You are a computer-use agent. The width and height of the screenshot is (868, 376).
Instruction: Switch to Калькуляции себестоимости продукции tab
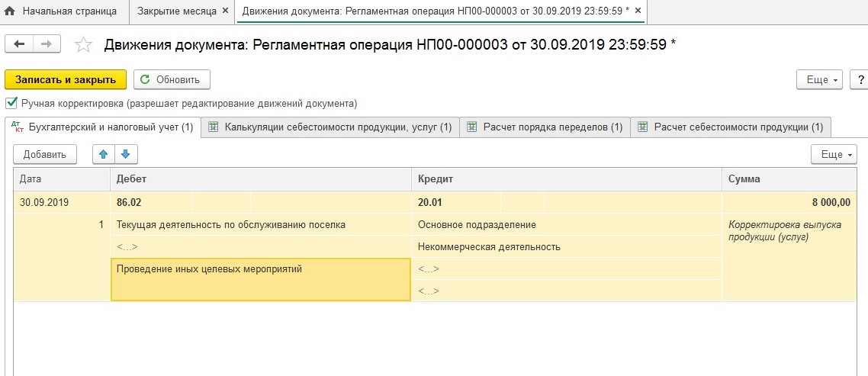[x=330, y=127]
